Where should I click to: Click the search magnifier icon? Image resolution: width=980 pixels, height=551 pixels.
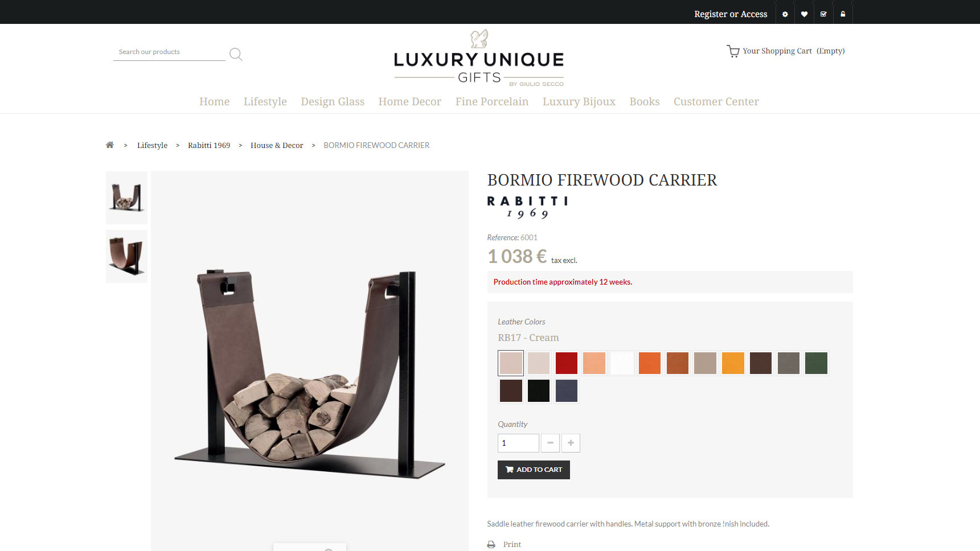pyautogui.click(x=236, y=54)
